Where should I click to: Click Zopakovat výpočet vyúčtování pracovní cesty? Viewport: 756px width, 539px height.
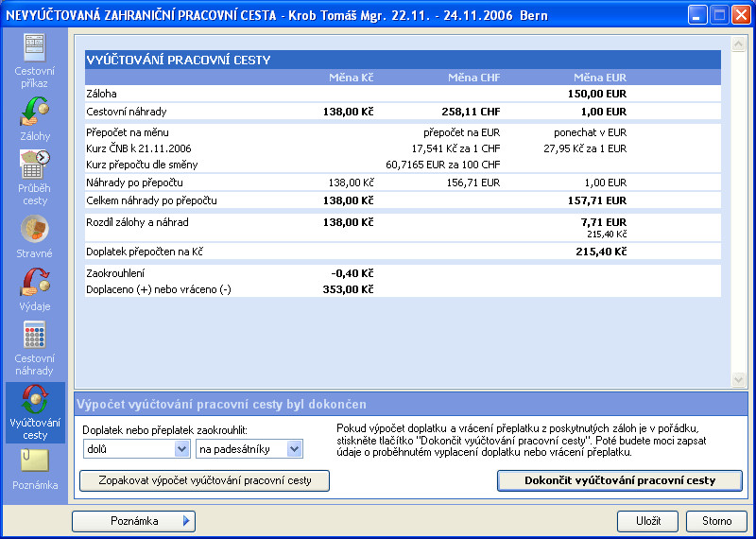(204, 480)
